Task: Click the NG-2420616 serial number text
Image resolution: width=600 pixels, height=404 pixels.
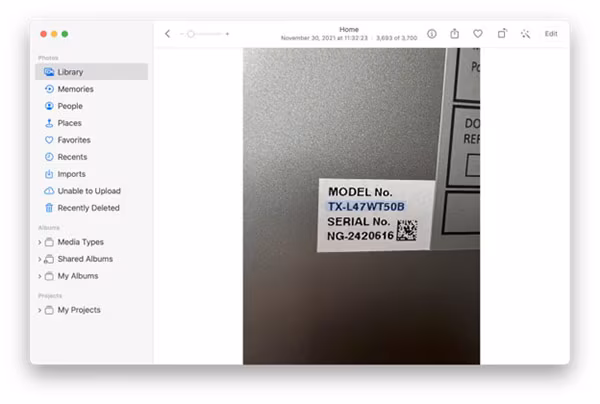Action: (x=360, y=236)
